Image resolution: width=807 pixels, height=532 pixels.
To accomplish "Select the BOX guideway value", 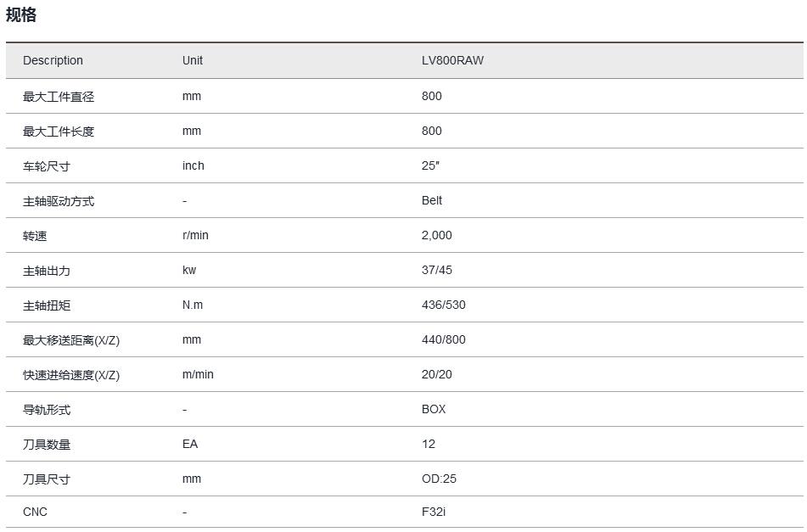I will tap(434, 409).
